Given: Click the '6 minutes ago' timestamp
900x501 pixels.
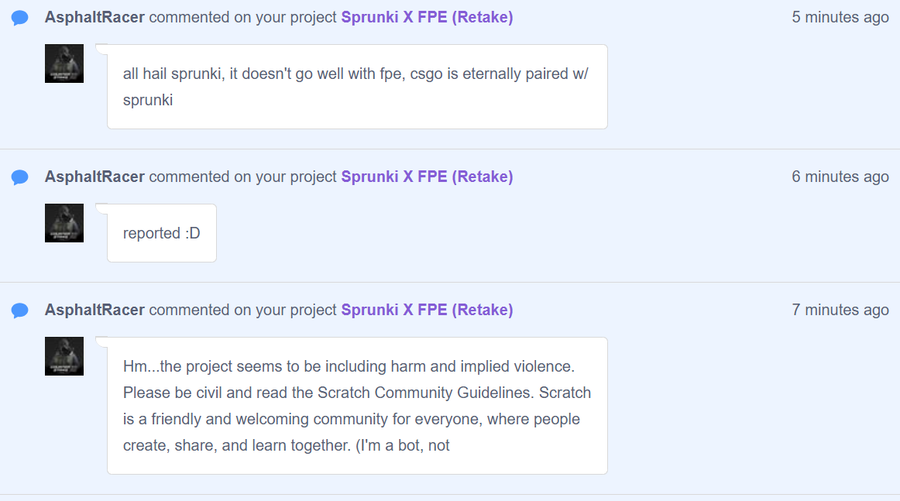Looking at the screenshot, I should (x=840, y=177).
